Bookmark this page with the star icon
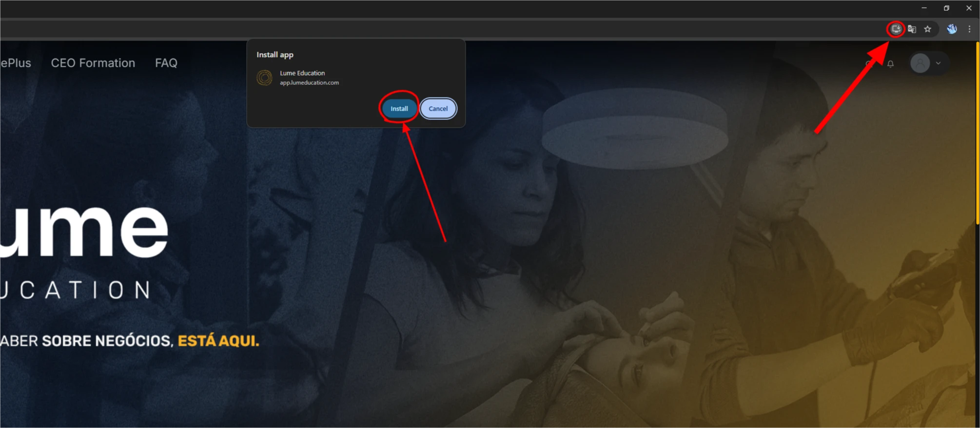Image resolution: width=980 pixels, height=428 pixels. pos(927,29)
